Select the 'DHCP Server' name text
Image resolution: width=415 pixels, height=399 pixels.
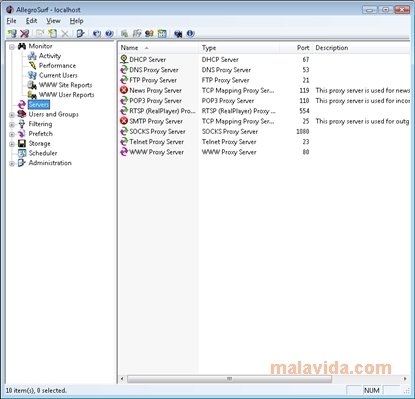147,60
